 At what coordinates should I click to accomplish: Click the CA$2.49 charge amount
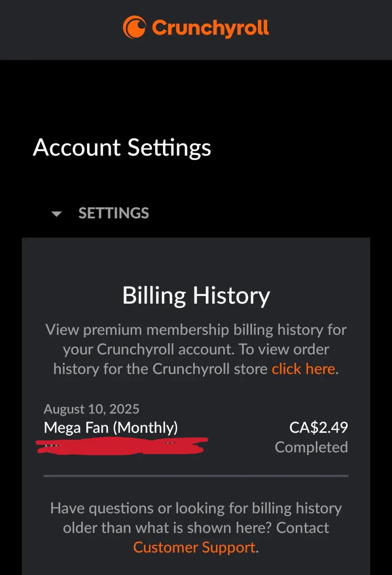[x=319, y=427]
